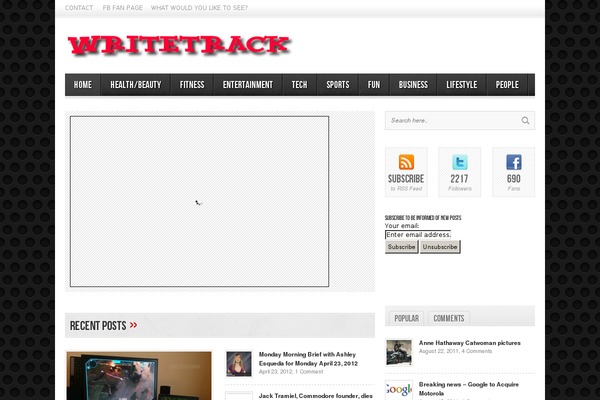The image size is (600, 400).
Task: Open What Would You Like To See
Action: 199,8
